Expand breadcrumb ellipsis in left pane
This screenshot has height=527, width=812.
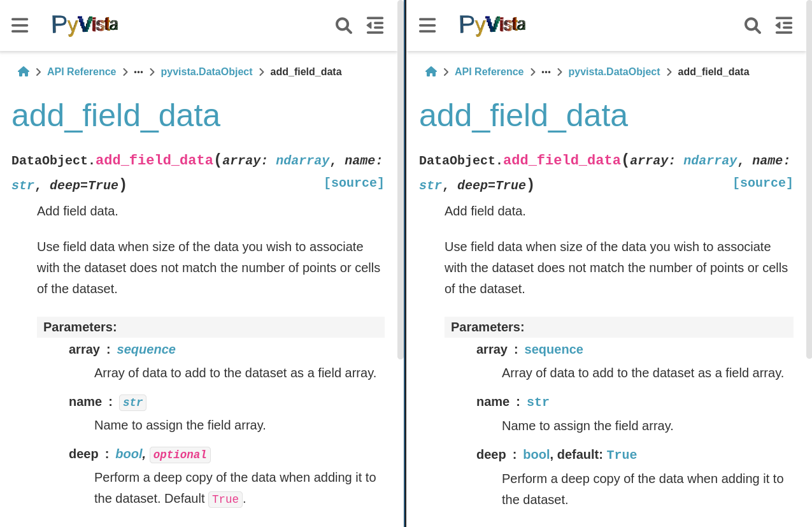(x=139, y=72)
